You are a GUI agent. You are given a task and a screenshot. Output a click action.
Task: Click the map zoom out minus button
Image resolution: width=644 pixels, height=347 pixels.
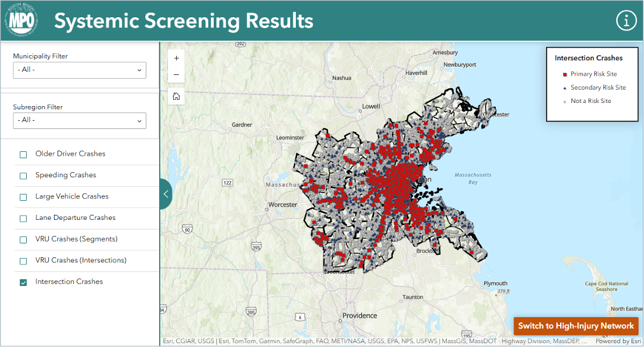[176, 74]
